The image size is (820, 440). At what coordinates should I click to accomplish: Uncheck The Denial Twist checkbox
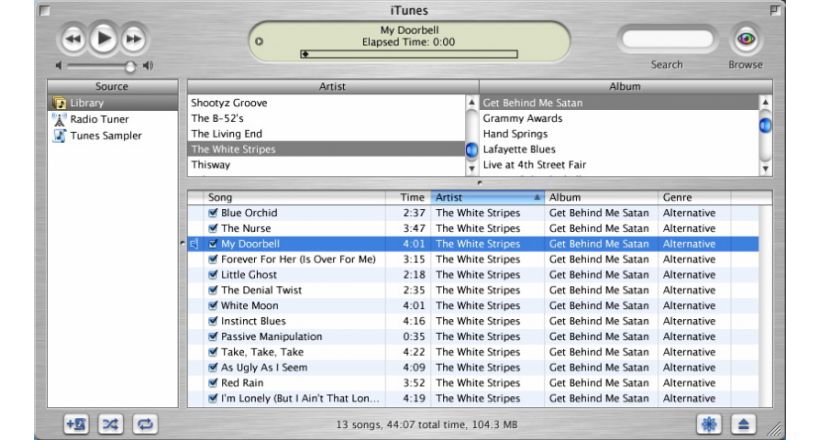(x=213, y=290)
